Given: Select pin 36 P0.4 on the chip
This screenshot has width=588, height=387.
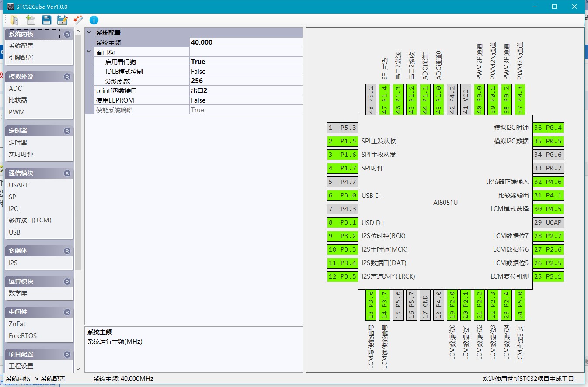Looking at the screenshot, I should pos(548,128).
